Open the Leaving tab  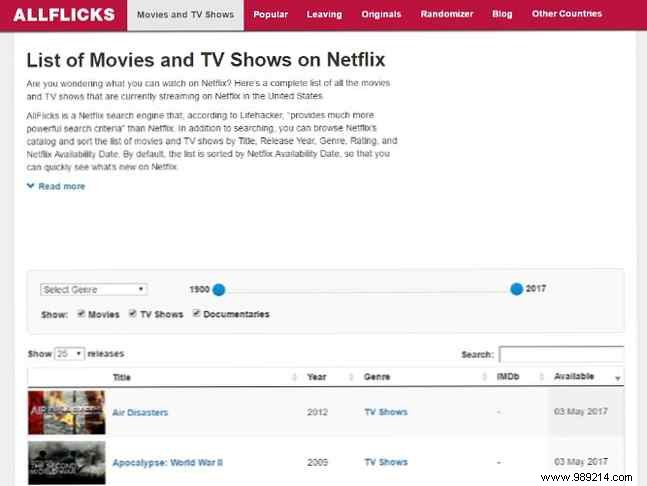[x=324, y=14]
